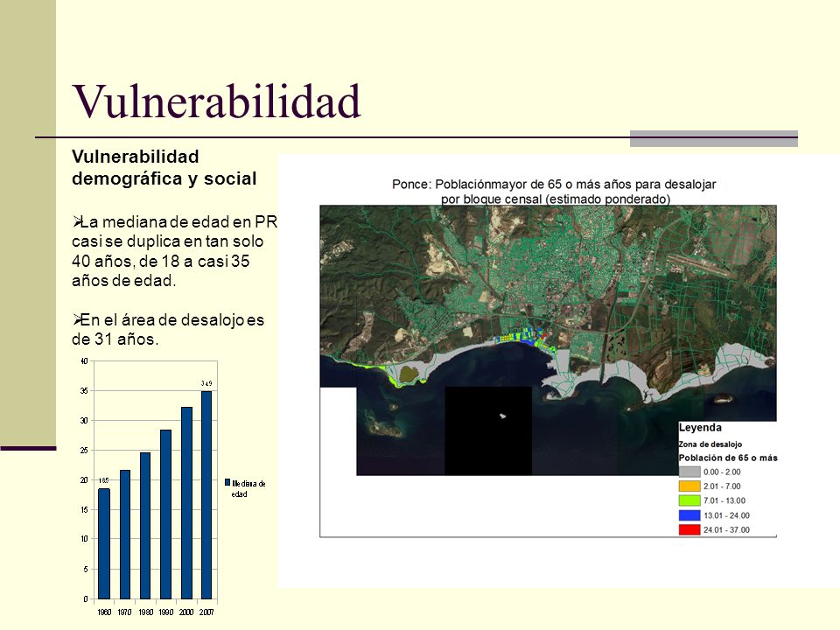840x630 pixels.
Task: Click the y-axis value "20"
Action: 84,480
